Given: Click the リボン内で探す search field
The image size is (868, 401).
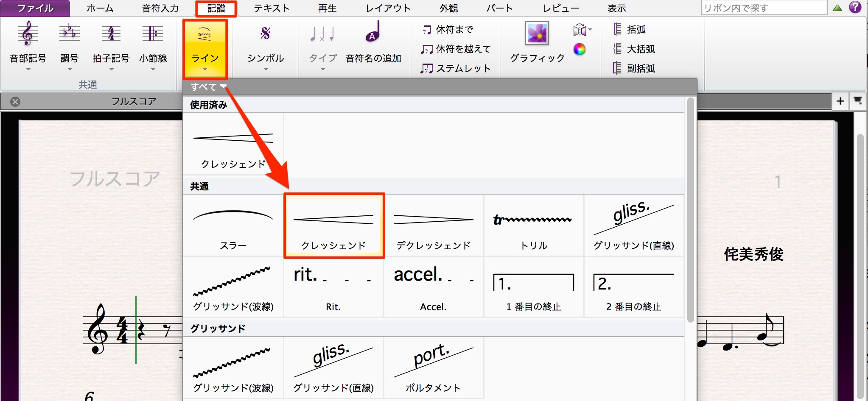Looking at the screenshot, I should (x=764, y=8).
